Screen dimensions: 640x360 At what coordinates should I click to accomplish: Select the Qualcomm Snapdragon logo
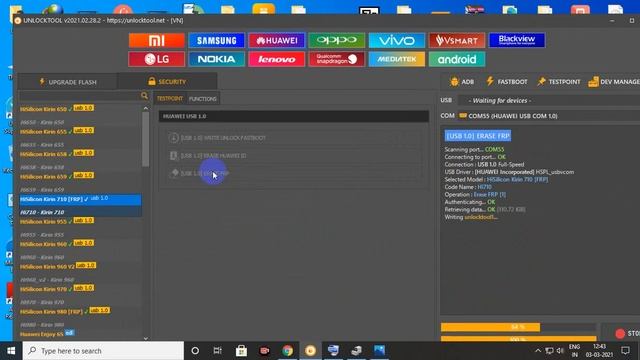tap(337, 59)
